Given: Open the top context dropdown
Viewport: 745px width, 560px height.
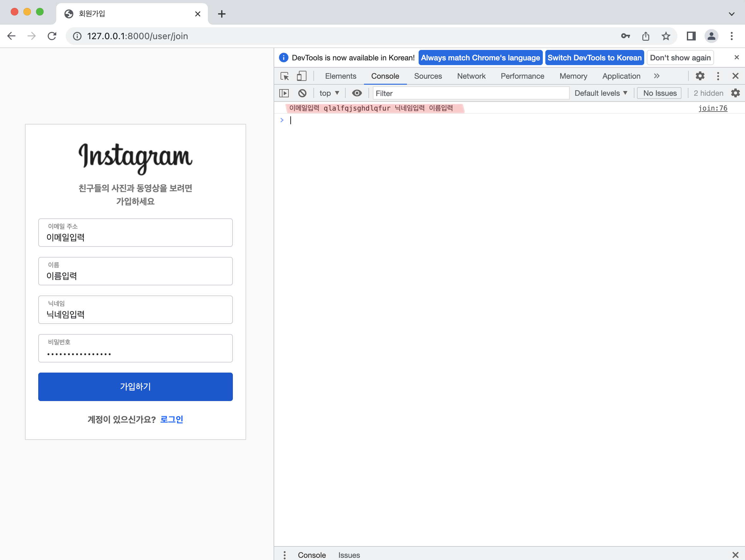Looking at the screenshot, I should (x=329, y=93).
